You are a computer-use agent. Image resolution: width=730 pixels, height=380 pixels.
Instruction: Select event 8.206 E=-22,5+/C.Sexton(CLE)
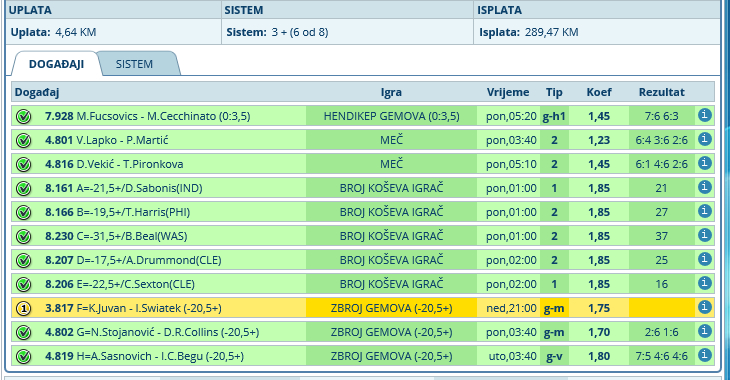pyautogui.click(x=120, y=284)
